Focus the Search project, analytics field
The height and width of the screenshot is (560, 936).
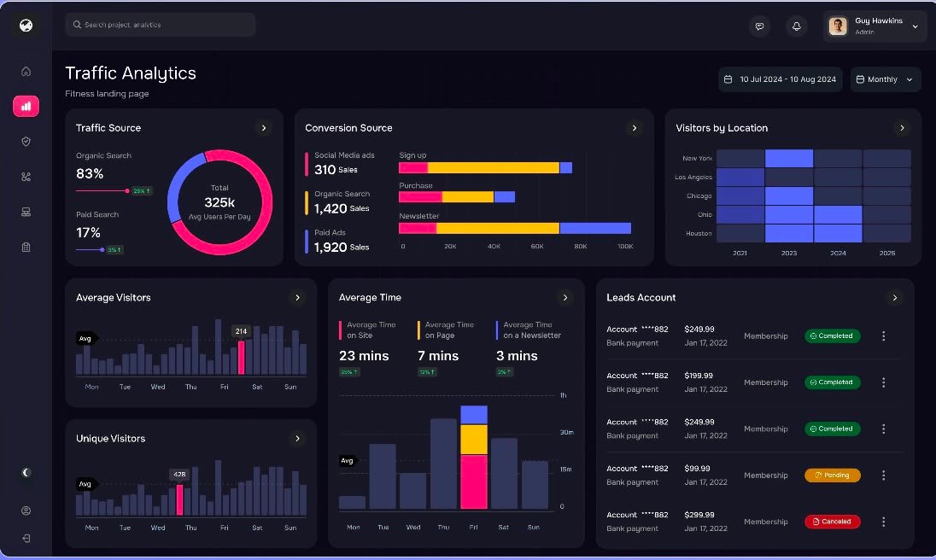click(x=161, y=25)
